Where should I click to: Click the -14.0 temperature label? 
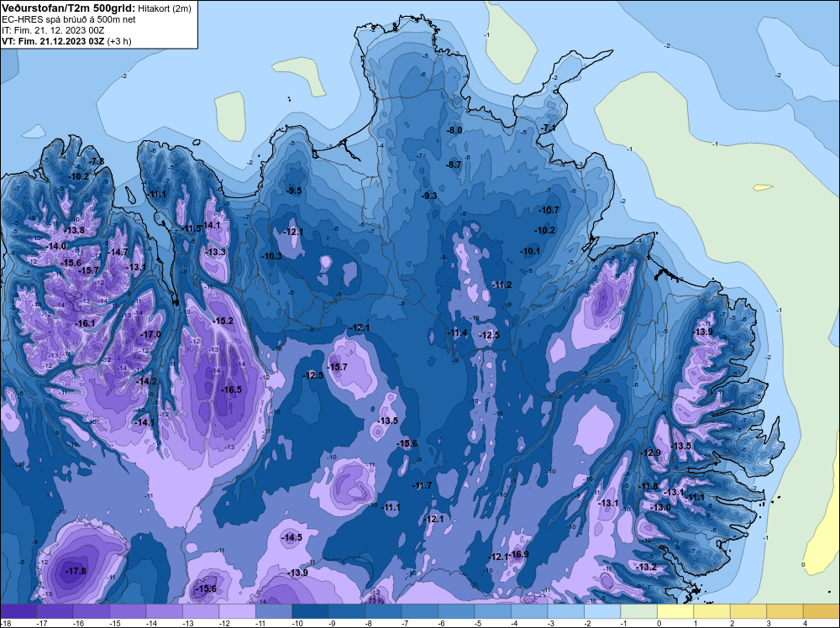pyautogui.click(x=56, y=246)
